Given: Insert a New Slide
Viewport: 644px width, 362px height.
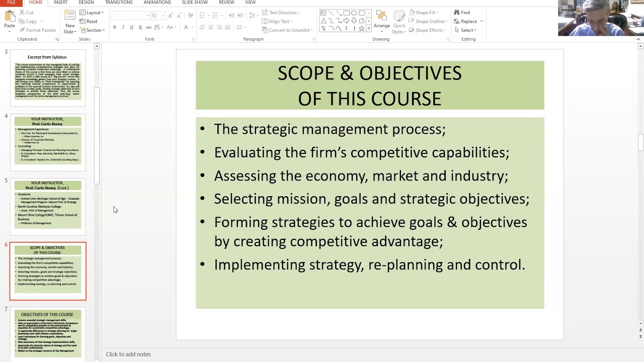Looking at the screenshot, I should pyautogui.click(x=70, y=22).
